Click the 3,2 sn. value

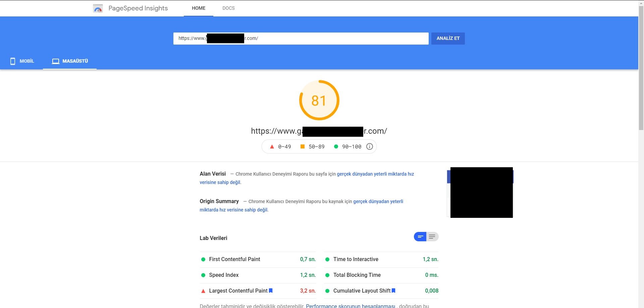tap(308, 291)
